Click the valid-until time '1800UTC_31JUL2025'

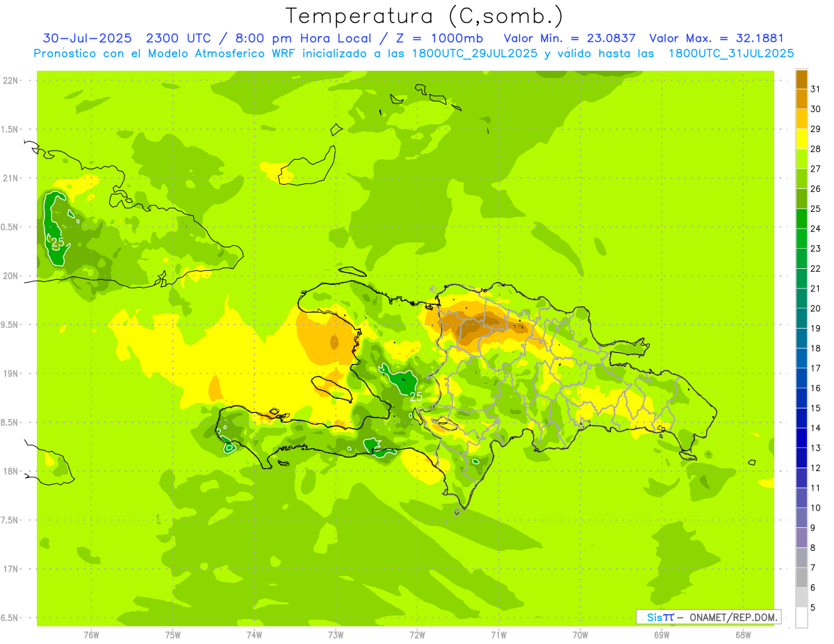coord(731,53)
